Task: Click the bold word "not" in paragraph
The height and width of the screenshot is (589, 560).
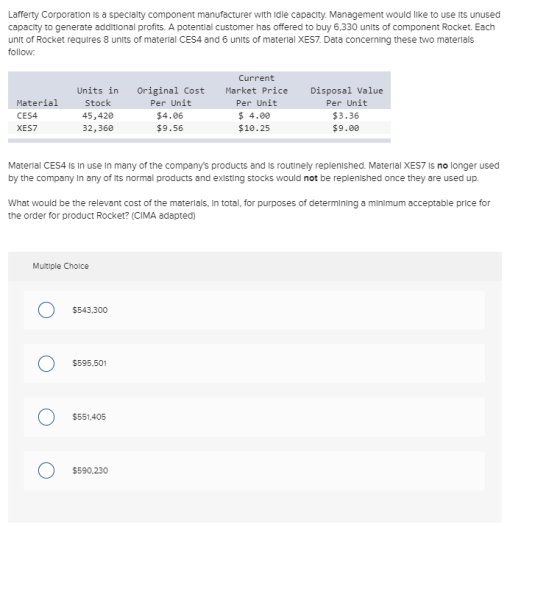Action: pyautogui.click(x=311, y=178)
